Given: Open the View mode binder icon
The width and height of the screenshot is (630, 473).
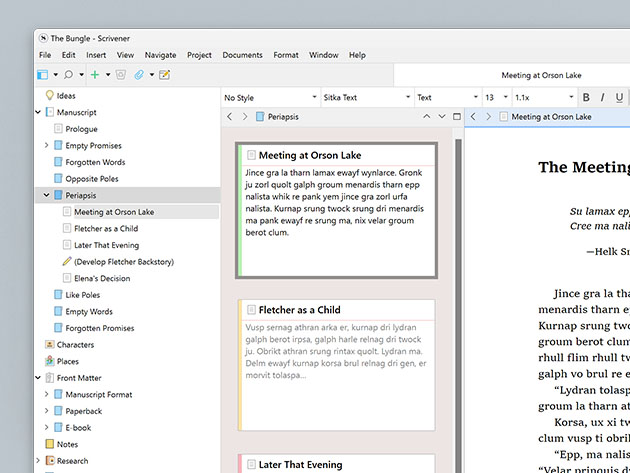Looking at the screenshot, I should coord(43,75).
